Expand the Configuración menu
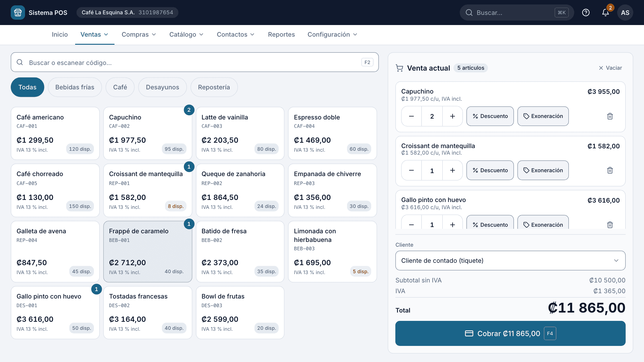644x362 pixels. (332, 35)
